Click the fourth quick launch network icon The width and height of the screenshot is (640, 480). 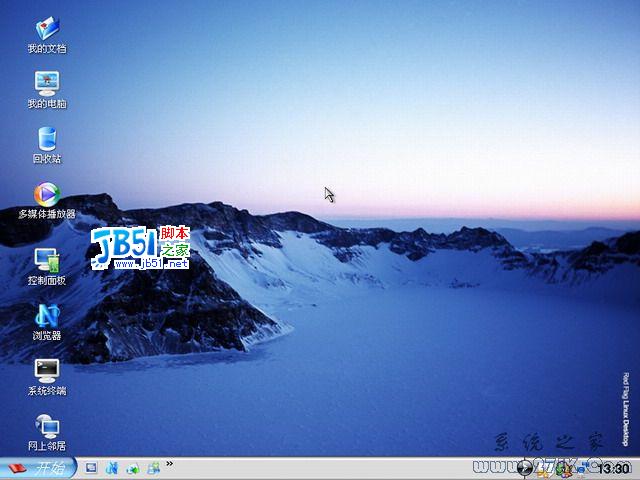(154, 468)
